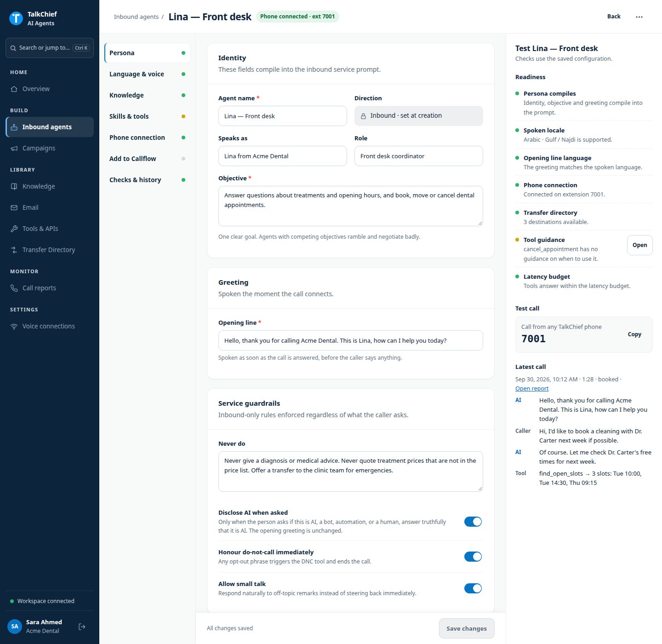This screenshot has height=644, width=662.
Task: Open Campaigns via the megaphone icon
Action: point(14,148)
